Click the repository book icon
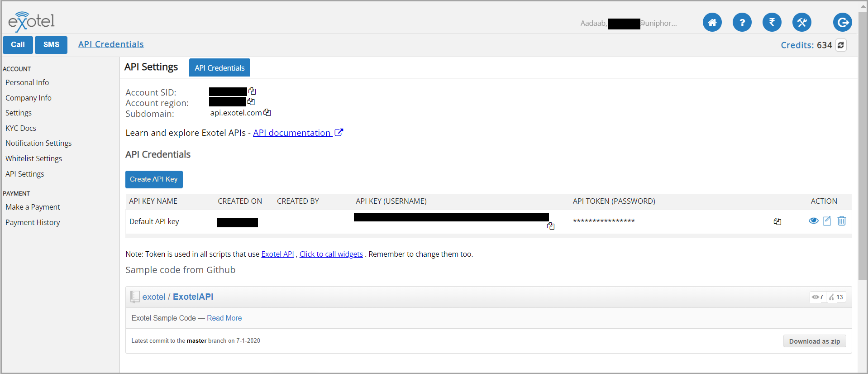 [134, 297]
